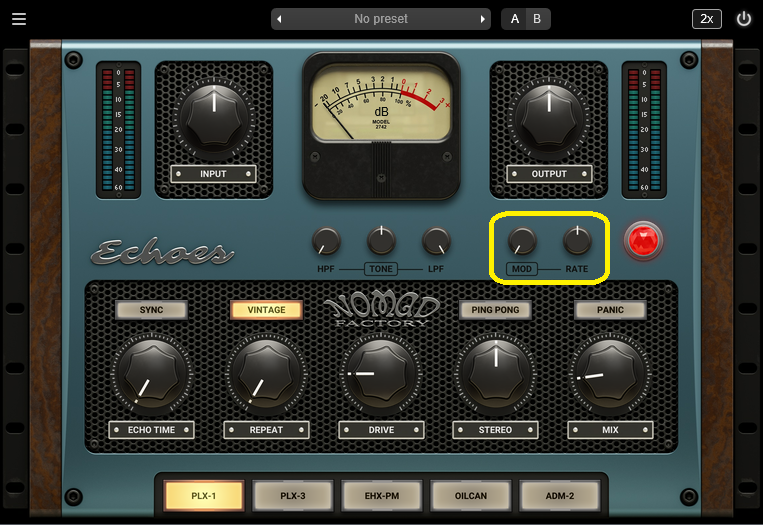The width and height of the screenshot is (763, 525).
Task: Click the MIX knob
Action: coord(610,375)
